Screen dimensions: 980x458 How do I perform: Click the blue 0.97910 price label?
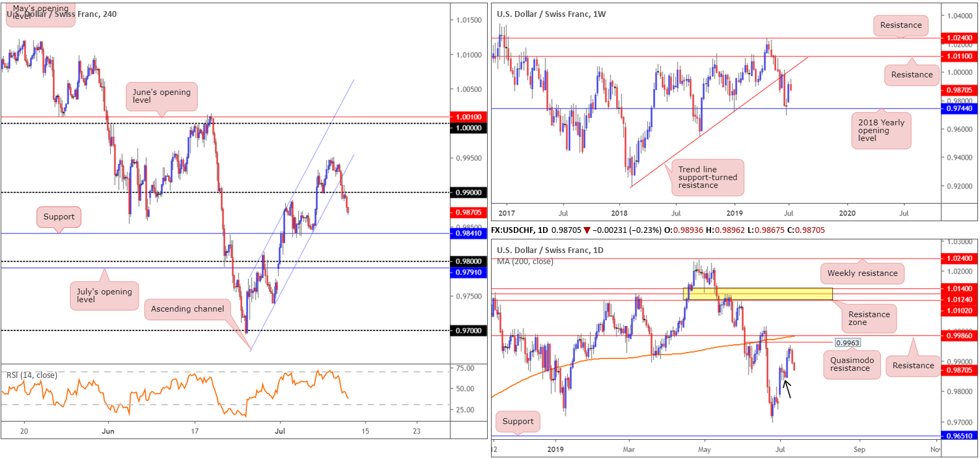point(469,271)
